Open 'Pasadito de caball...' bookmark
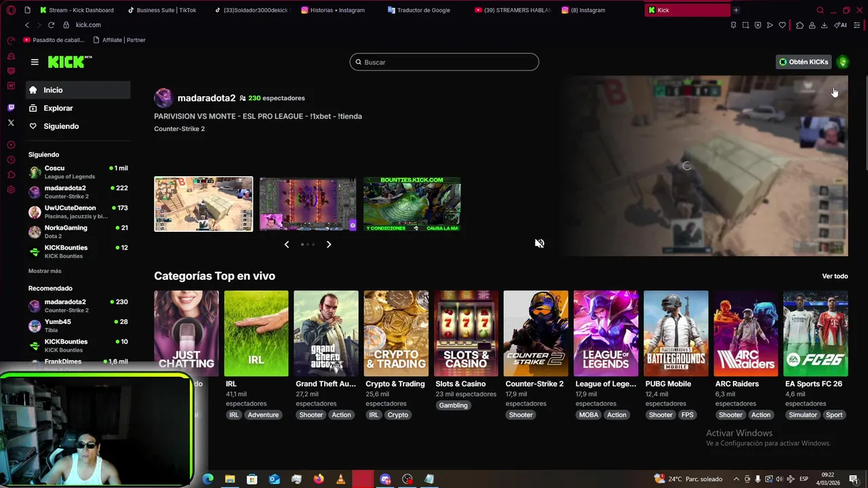Image resolution: width=868 pixels, height=488 pixels. pyautogui.click(x=54, y=40)
